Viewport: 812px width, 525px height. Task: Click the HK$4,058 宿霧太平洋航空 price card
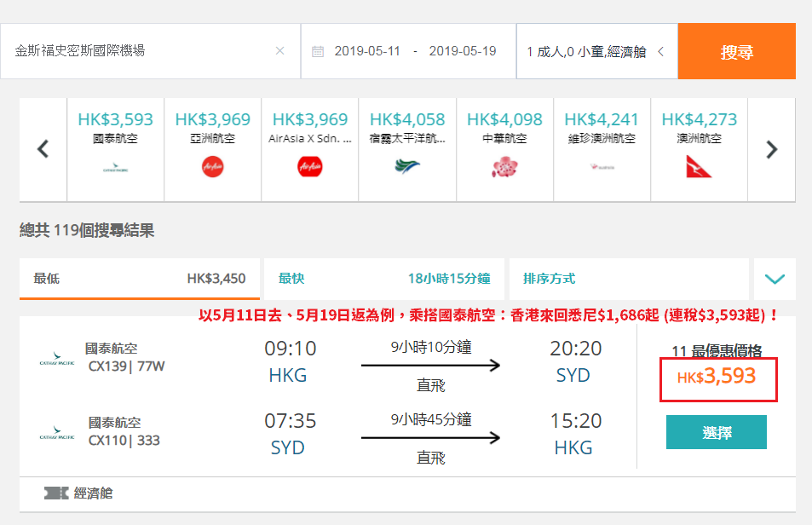(407, 149)
